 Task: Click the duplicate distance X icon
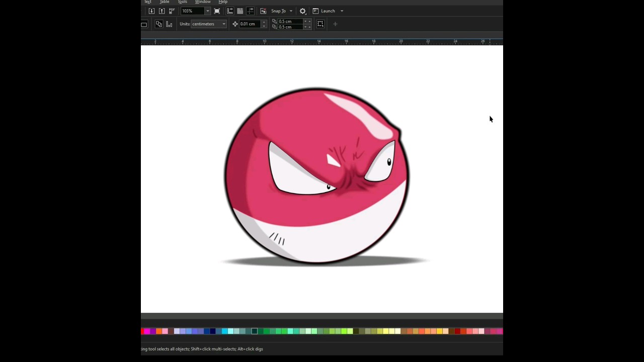[274, 21]
